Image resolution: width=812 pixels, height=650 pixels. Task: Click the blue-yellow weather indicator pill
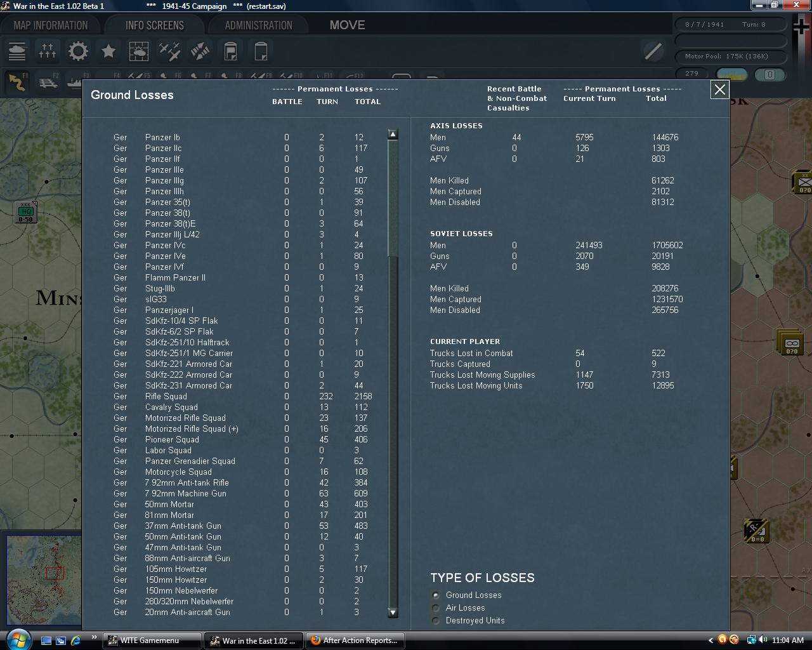point(732,74)
